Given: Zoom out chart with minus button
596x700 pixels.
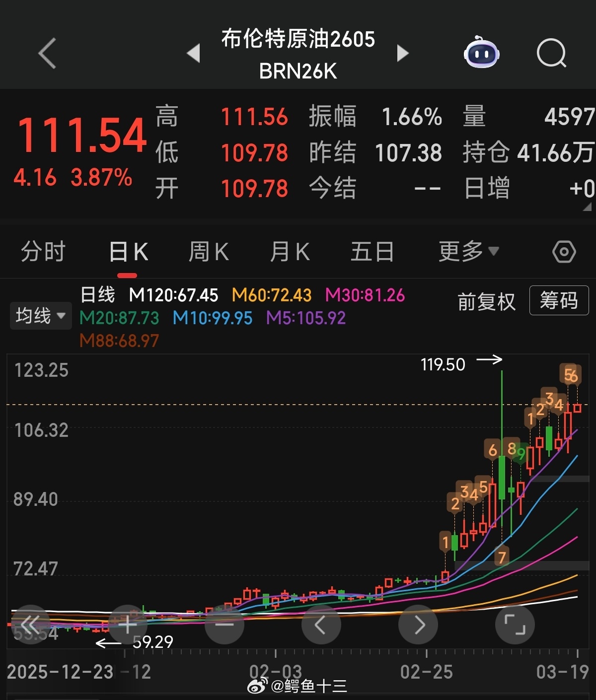Looking at the screenshot, I should (224, 624).
